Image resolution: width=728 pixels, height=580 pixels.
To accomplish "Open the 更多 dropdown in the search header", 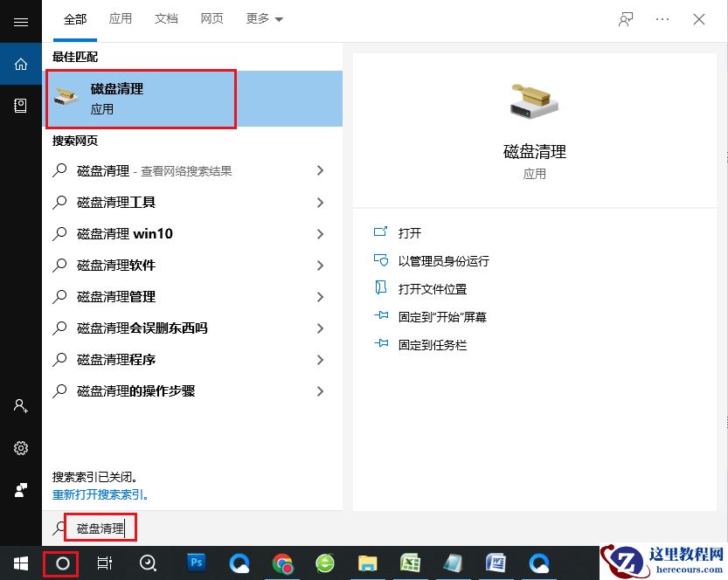I will click(262, 17).
